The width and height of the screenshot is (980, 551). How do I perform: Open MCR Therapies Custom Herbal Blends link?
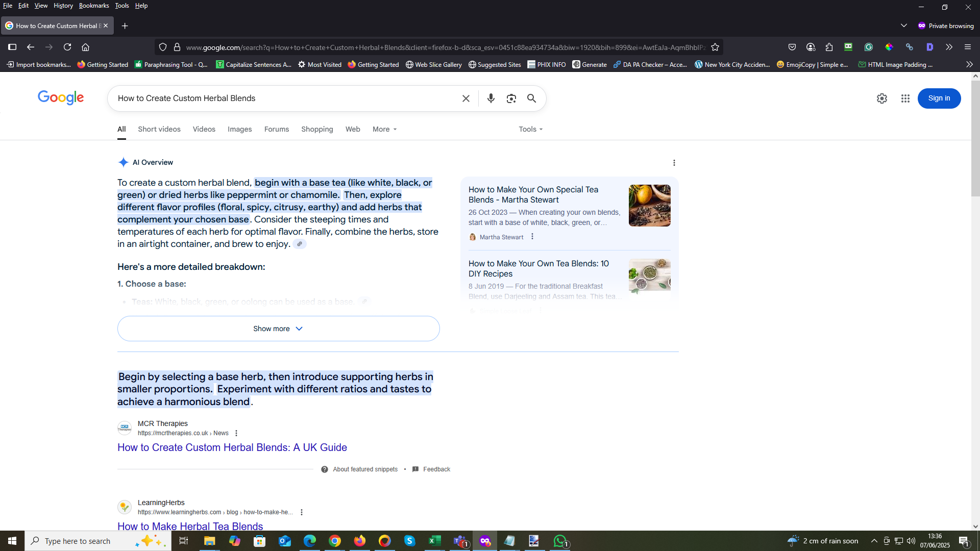pyautogui.click(x=232, y=447)
